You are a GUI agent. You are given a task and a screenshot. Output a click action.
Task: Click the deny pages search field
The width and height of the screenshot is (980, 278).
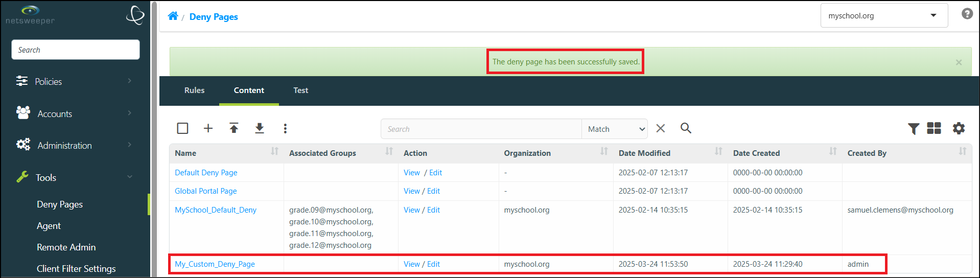[x=481, y=129]
